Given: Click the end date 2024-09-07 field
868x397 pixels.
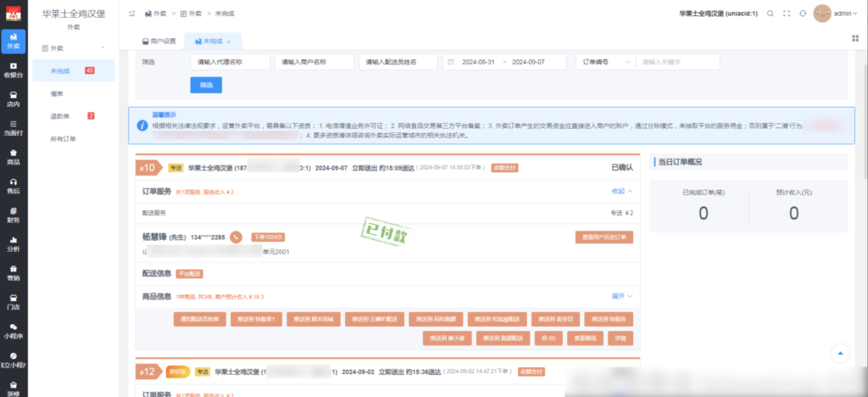Looking at the screenshot, I should pyautogui.click(x=528, y=62).
